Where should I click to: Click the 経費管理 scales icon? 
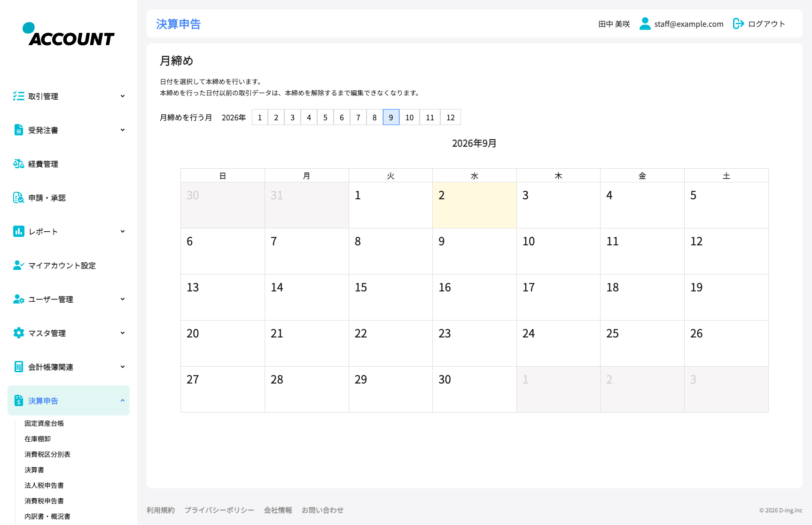tap(19, 164)
